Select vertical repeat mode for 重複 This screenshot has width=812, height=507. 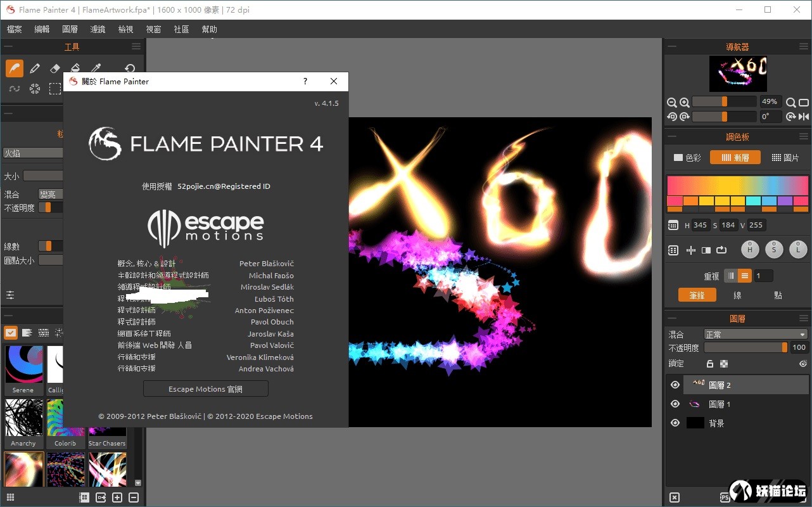[731, 276]
